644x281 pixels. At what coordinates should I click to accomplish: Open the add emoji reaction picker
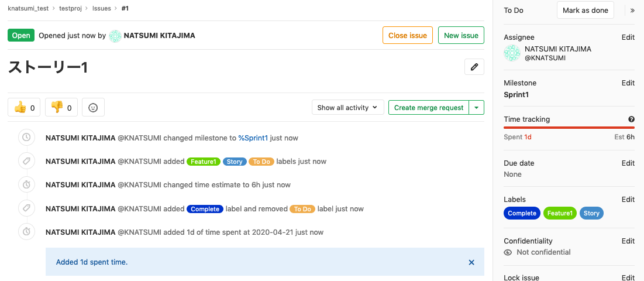point(93,107)
